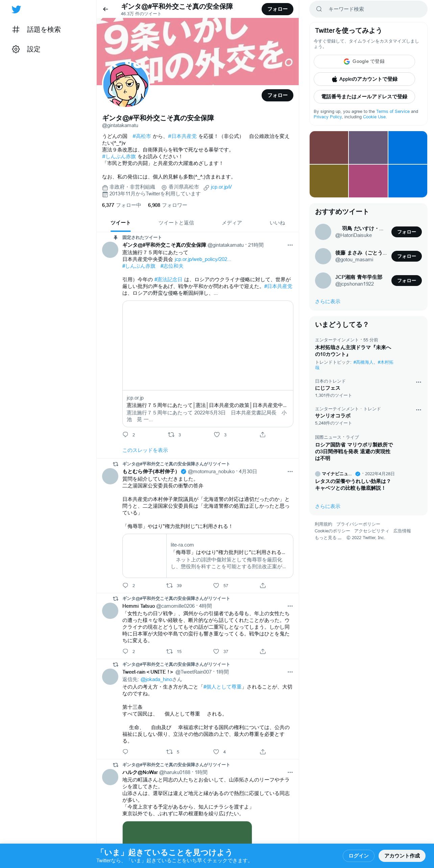Open Cookie Use link

[x=374, y=117]
